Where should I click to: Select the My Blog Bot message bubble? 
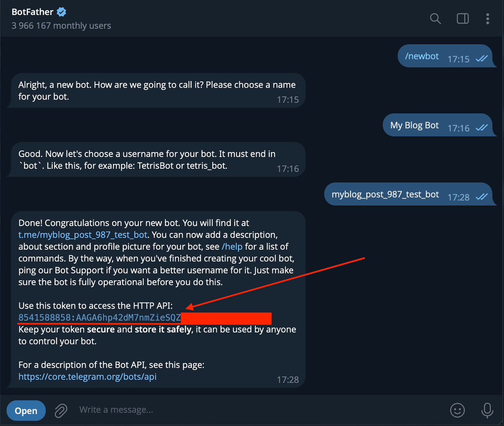(x=415, y=125)
